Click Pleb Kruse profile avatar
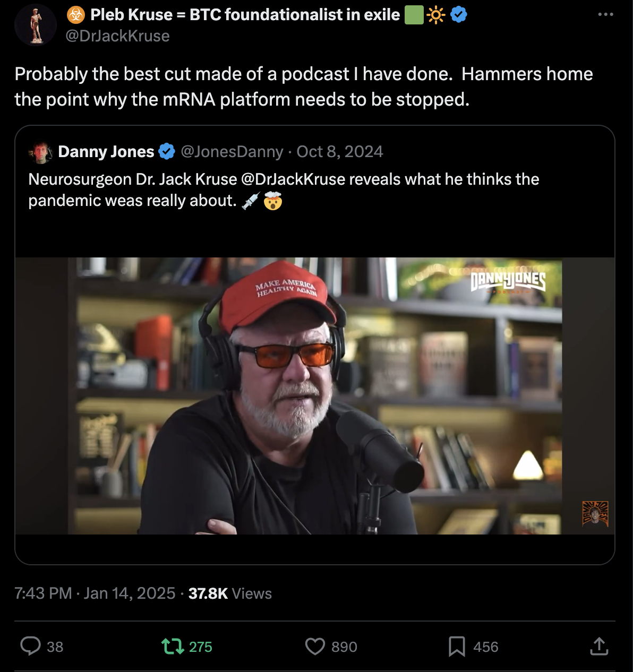 tap(36, 25)
